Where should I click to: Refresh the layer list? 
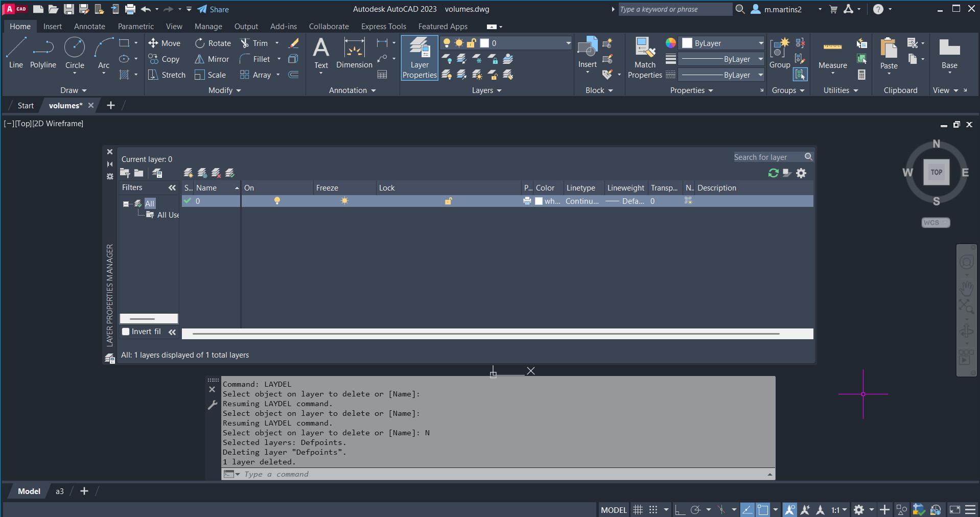click(x=773, y=173)
